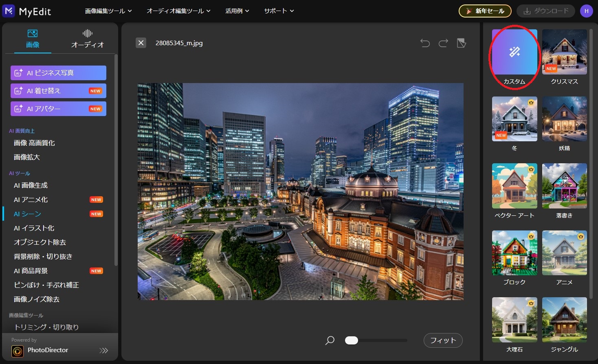Close the 28085345_m.jpg image
598x364 pixels.
(141, 43)
